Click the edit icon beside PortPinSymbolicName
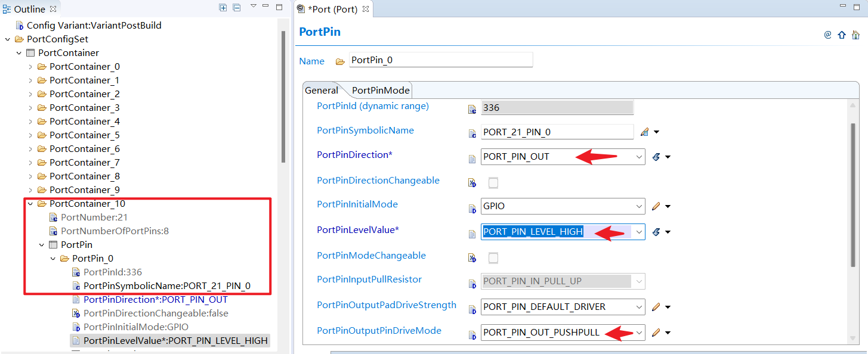 click(x=644, y=132)
